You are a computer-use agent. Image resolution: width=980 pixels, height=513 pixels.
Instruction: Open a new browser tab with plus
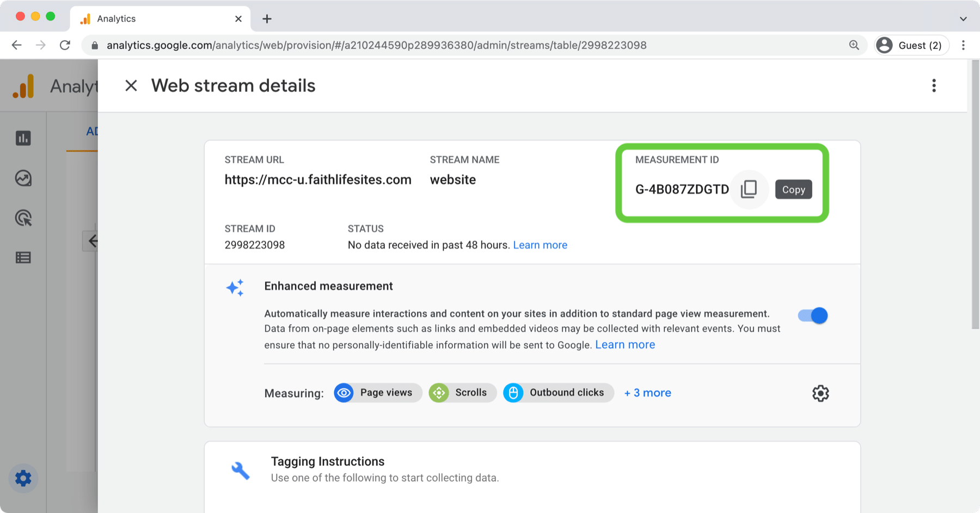(x=267, y=19)
